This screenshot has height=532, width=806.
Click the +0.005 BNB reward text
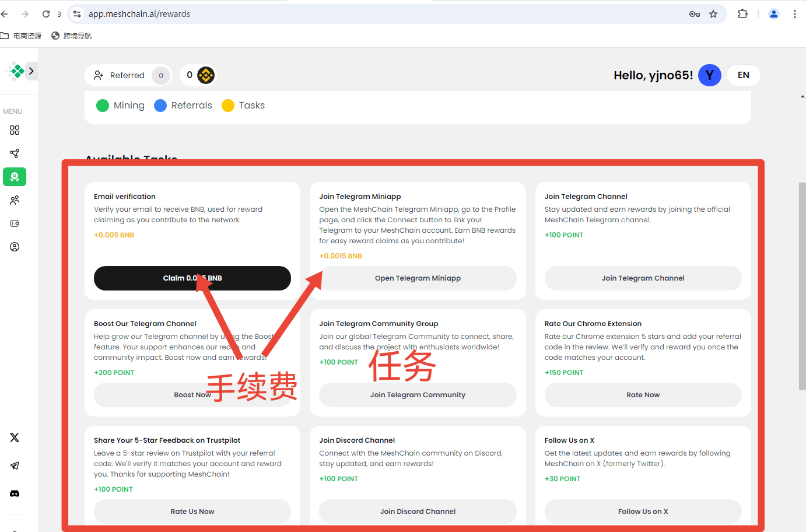pos(114,235)
